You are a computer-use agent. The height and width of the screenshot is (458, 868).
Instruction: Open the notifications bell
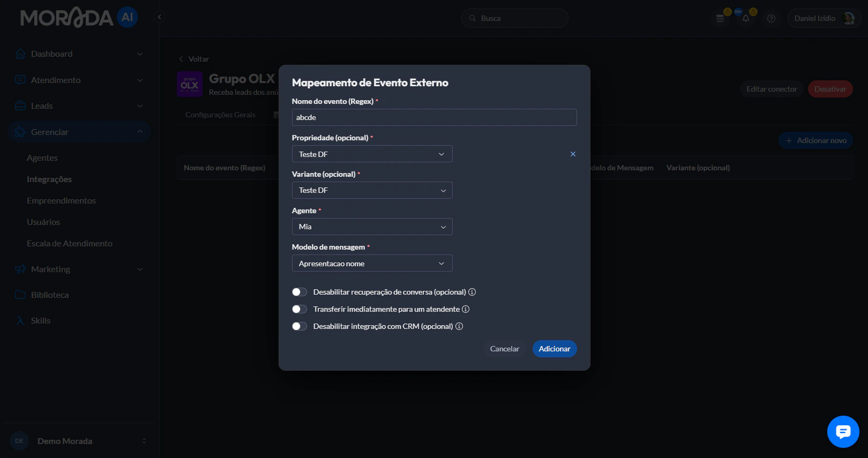click(x=746, y=18)
